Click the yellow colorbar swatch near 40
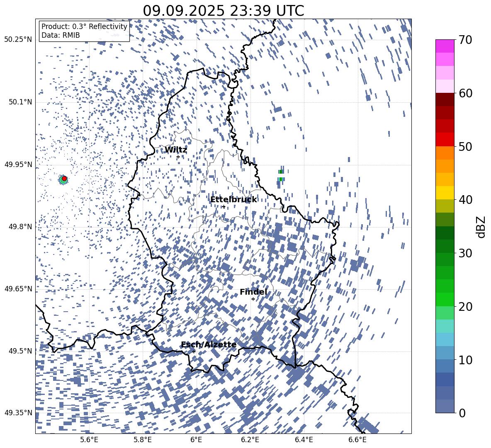The height and width of the screenshot is (448, 491). 445,193
